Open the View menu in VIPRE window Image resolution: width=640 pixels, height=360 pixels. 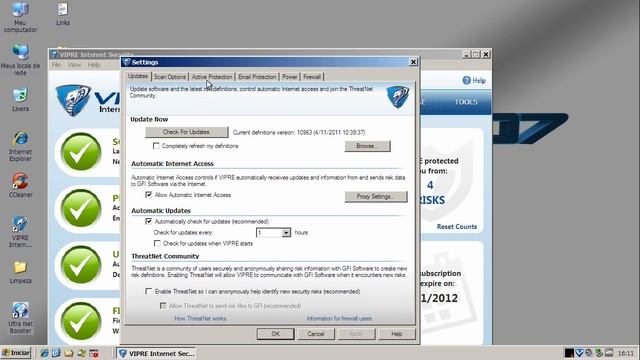point(74,65)
